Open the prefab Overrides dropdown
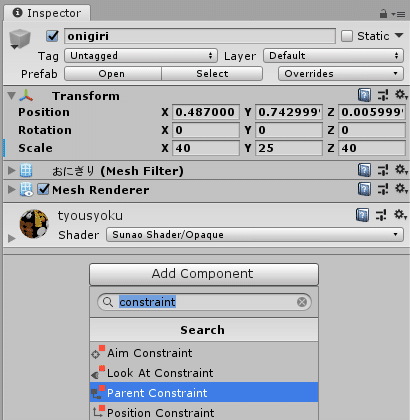The height and width of the screenshot is (420, 410). point(341,74)
